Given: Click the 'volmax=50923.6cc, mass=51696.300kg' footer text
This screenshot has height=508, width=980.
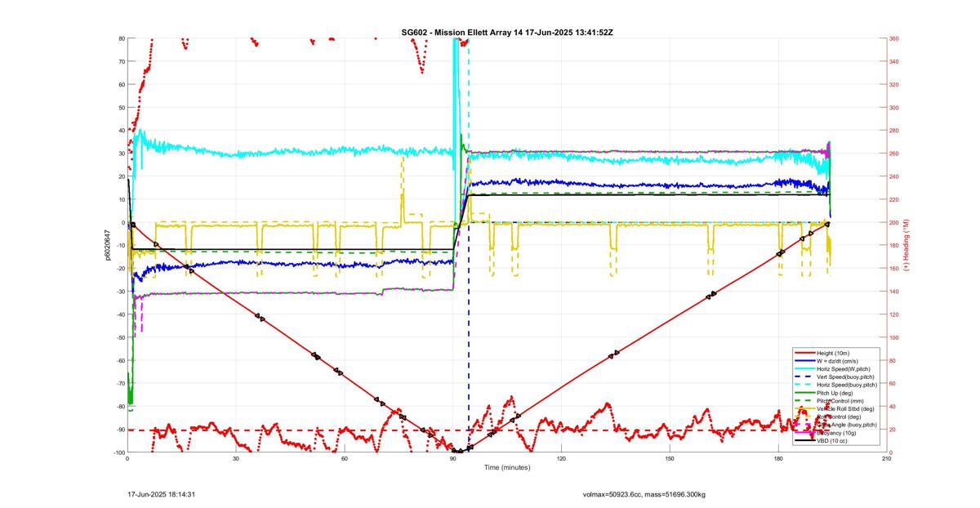Looking at the screenshot, I should point(644,494).
